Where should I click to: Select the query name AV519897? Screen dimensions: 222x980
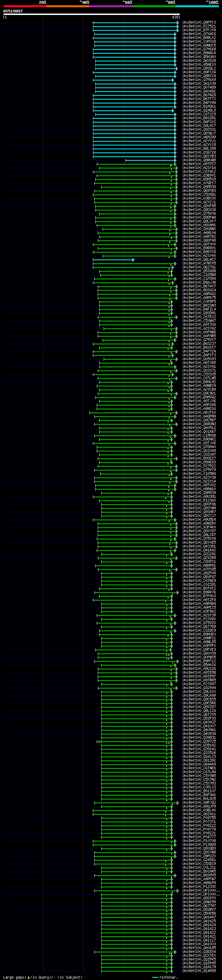[x=13, y=11]
